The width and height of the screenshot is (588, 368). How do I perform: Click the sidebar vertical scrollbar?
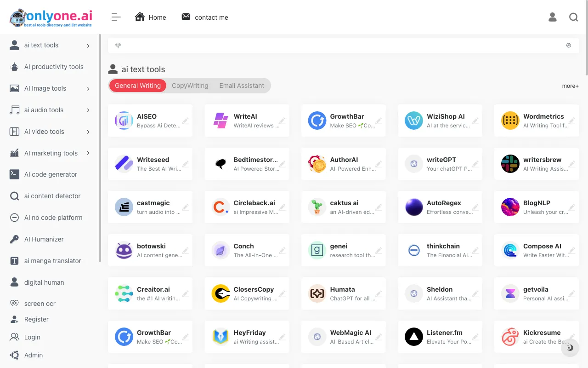click(100, 148)
